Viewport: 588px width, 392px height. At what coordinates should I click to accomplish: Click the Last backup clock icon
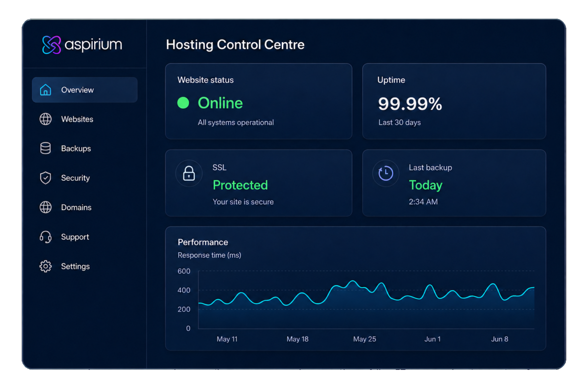386,173
